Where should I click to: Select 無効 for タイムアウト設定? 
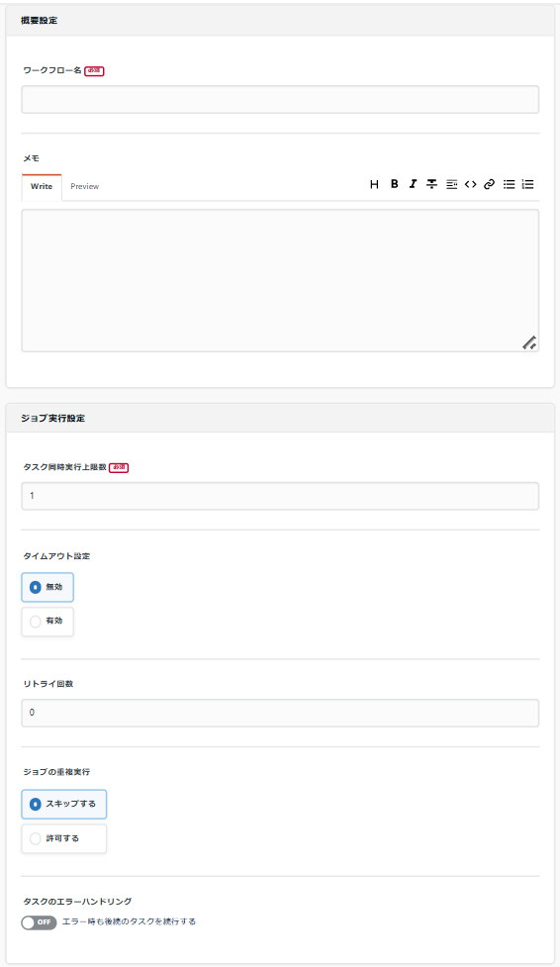coord(47,587)
